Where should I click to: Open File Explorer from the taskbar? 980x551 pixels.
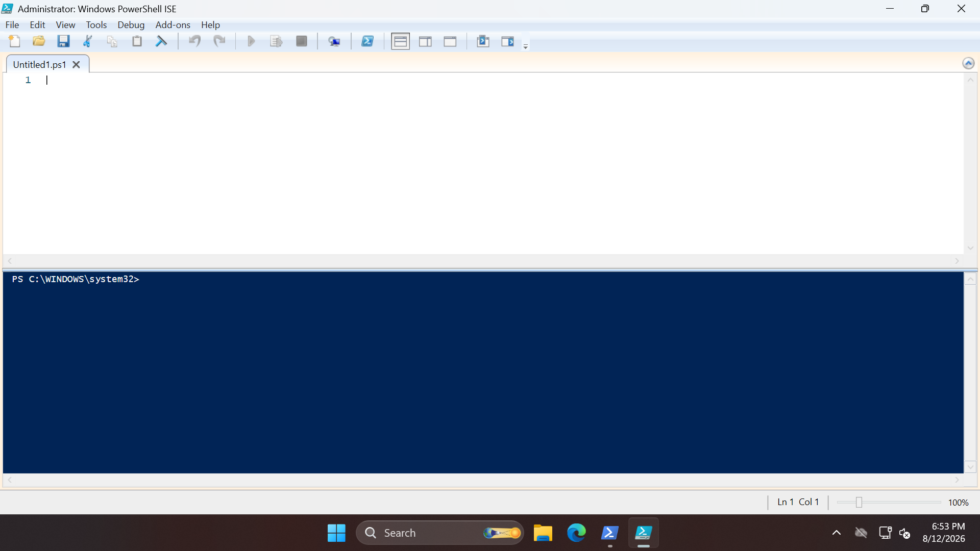[x=543, y=533]
